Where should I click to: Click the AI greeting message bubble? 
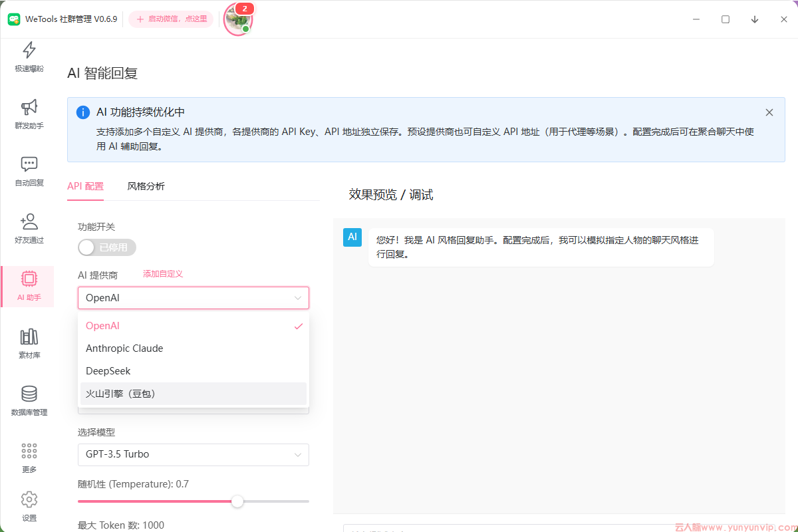(541, 247)
